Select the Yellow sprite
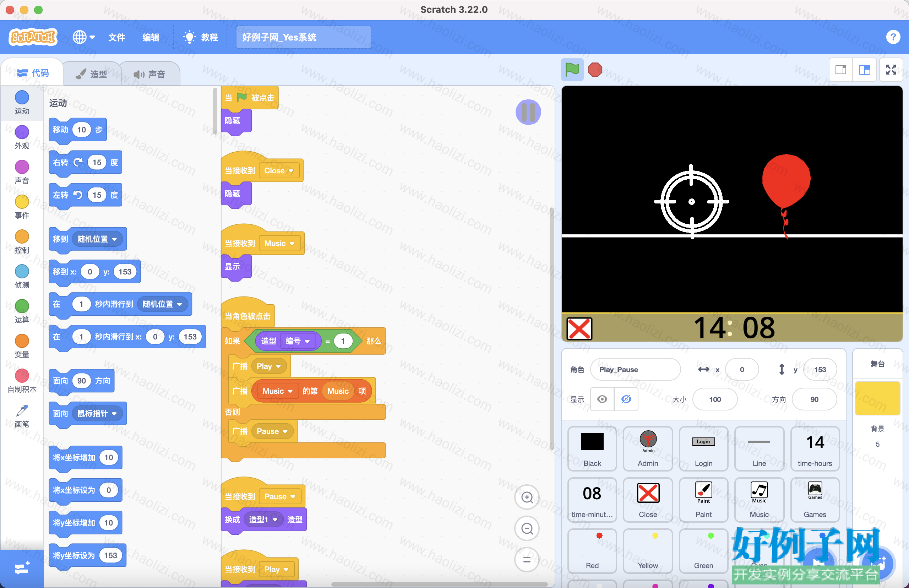The height and width of the screenshot is (588, 909). pyautogui.click(x=648, y=551)
